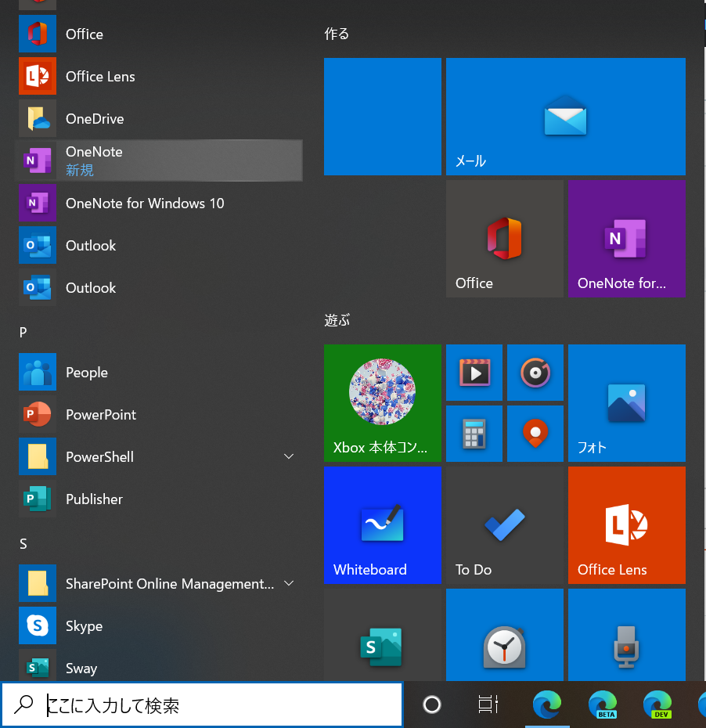706x728 pixels.
Task: Open Xbox 本体コン... green tile
Action: click(x=383, y=403)
